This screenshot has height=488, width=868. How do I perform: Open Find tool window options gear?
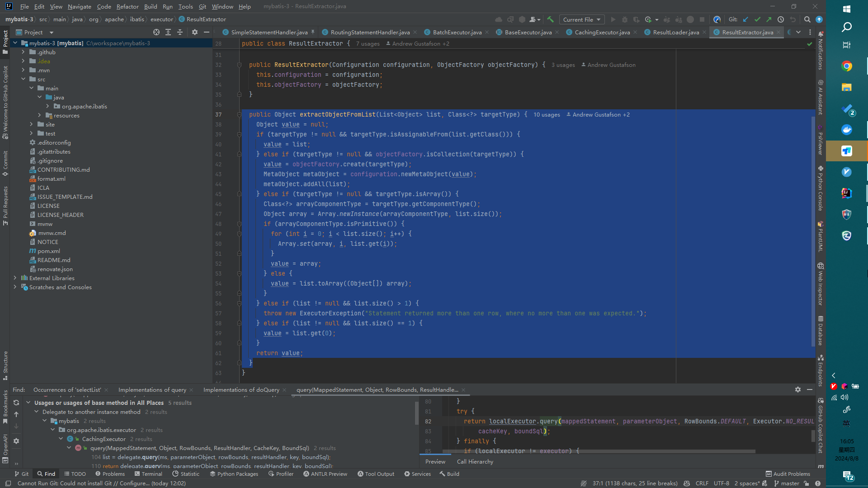[x=798, y=389]
